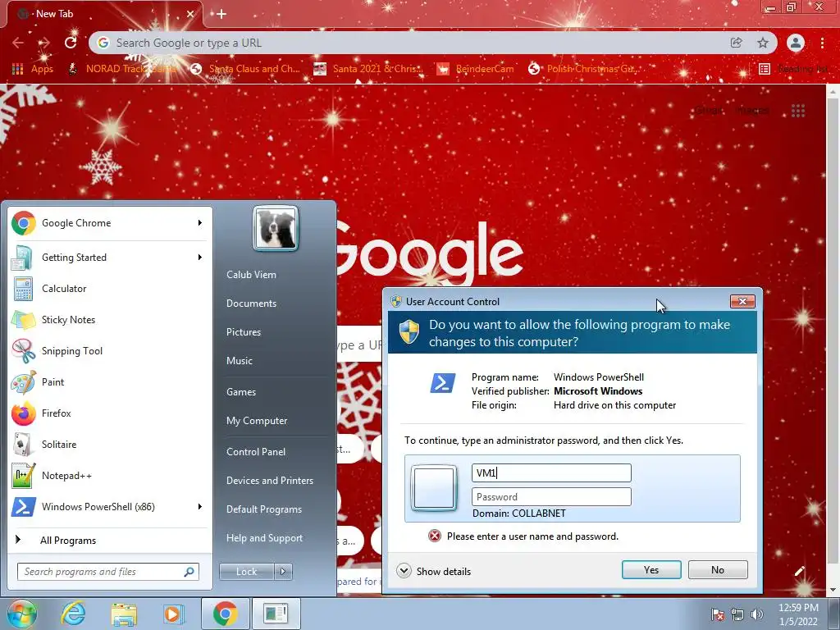Viewport: 840px width, 630px height.
Task: Close the User Account Control dialog
Action: click(x=742, y=302)
